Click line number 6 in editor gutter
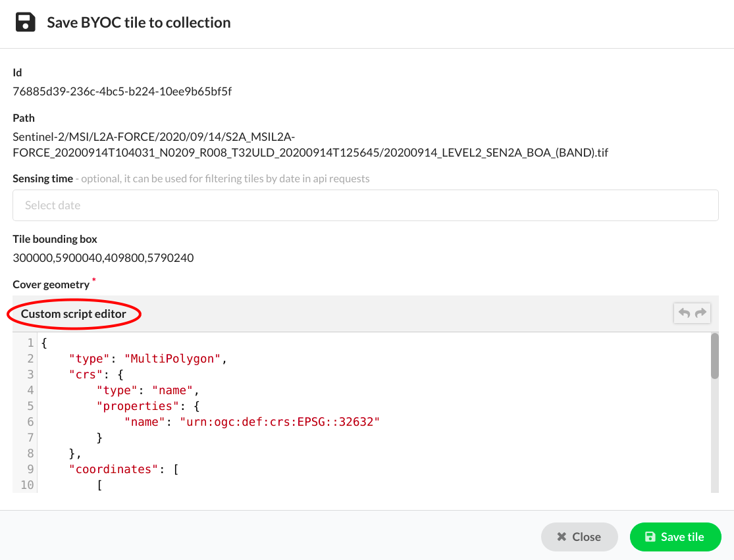This screenshot has height=560, width=734. point(30,422)
